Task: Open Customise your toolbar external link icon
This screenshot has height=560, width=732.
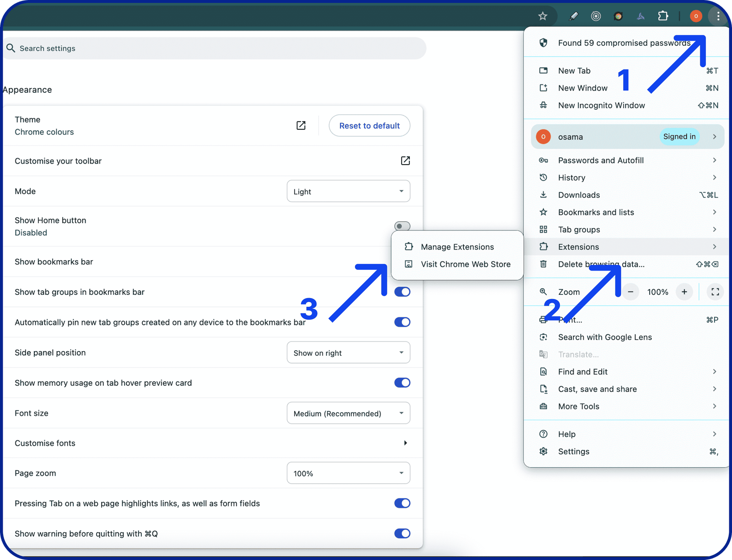Action: pyautogui.click(x=405, y=160)
